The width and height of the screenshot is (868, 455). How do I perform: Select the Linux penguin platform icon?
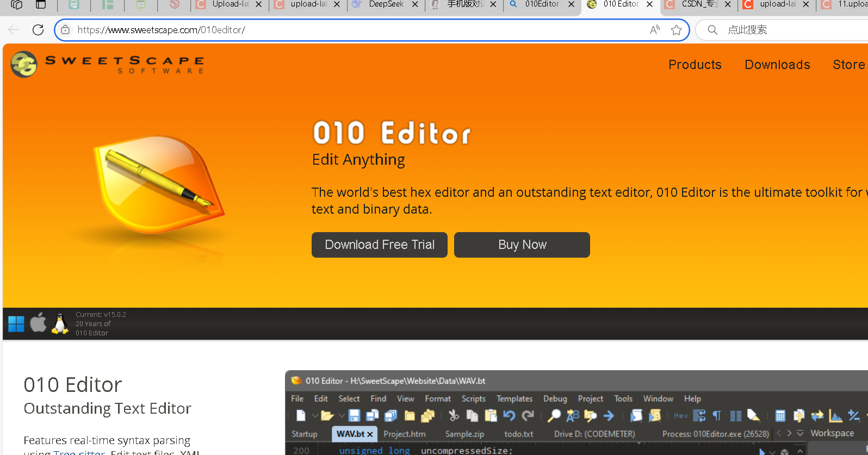tap(60, 323)
